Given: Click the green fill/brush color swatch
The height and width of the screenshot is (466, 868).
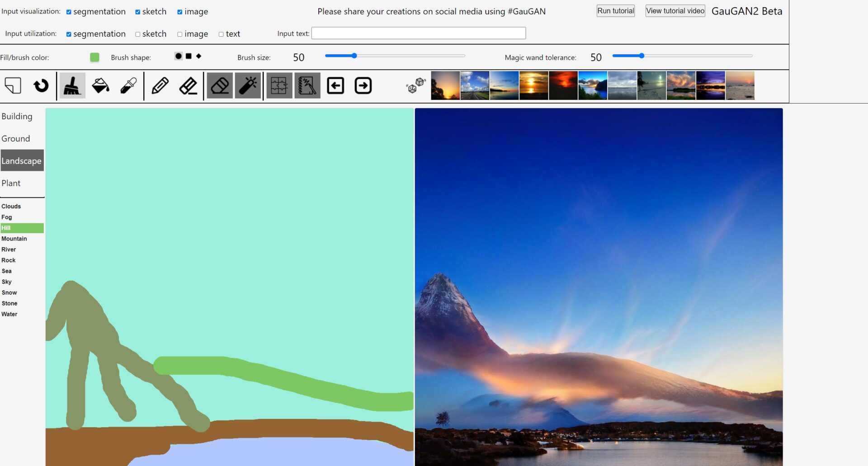Looking at the screenshot, I should [x=94, y=57].
